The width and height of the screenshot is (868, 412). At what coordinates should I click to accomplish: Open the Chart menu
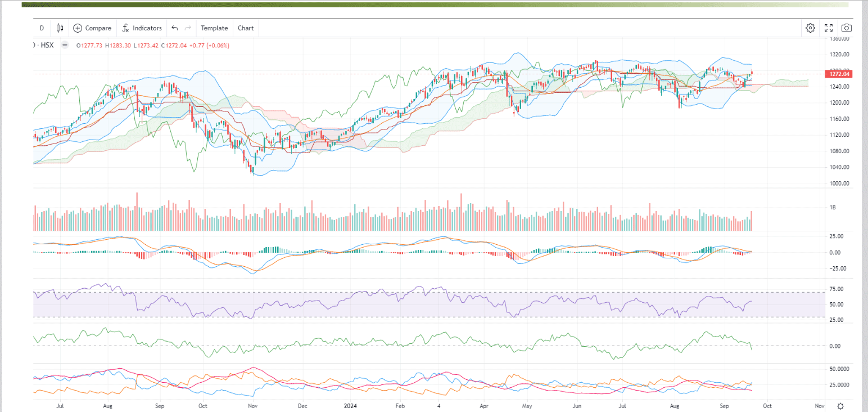pos(246,28)
